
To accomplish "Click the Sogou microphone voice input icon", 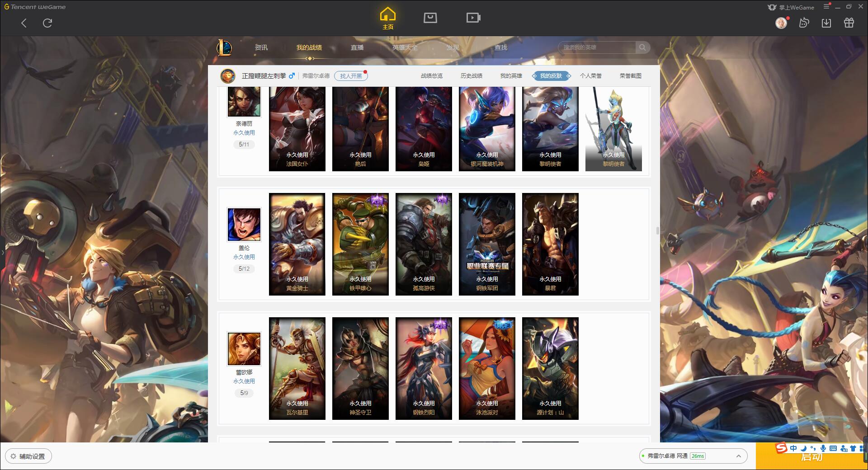I will pyautogui.click(x=823, y=448).
